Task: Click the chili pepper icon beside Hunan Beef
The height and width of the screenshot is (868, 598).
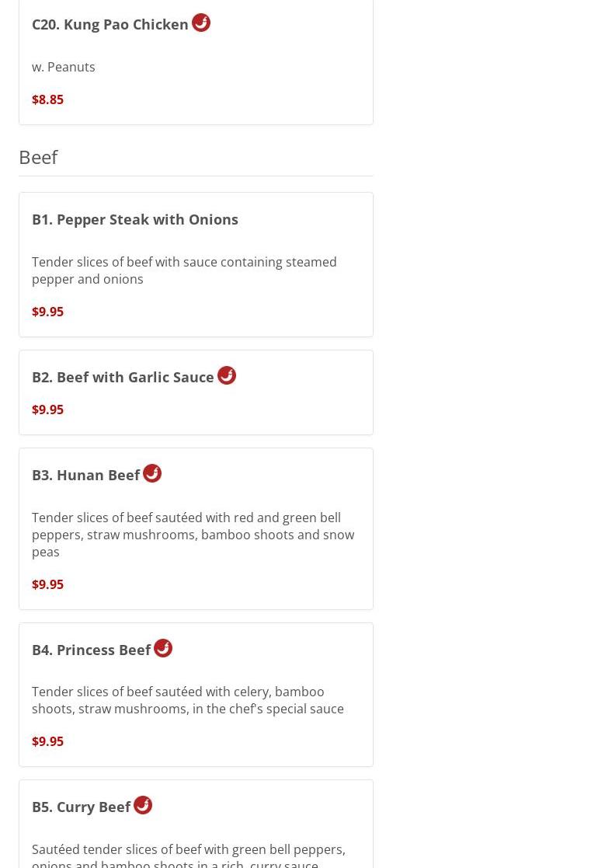Action: pos(152,473)
